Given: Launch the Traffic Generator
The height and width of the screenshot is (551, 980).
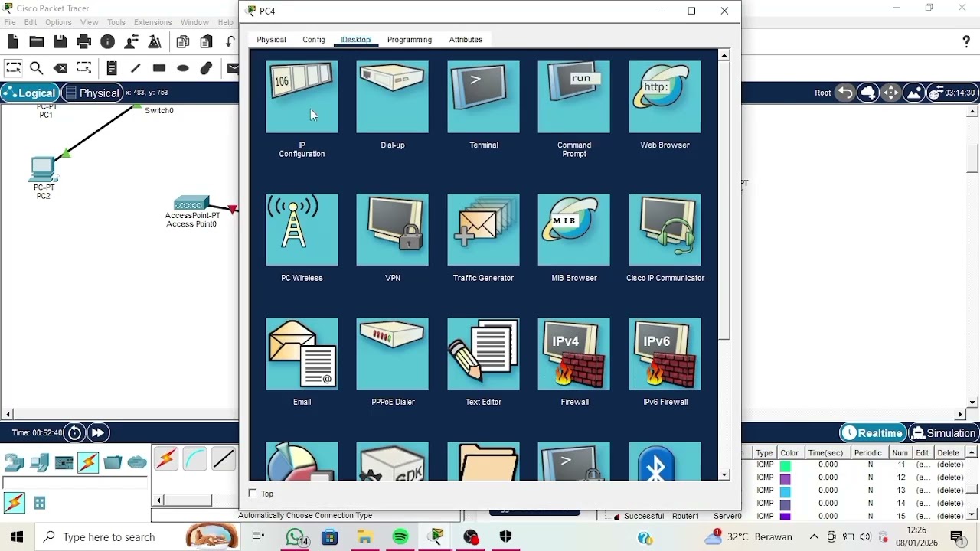Looking at the screenshot, I should point(483,230).
